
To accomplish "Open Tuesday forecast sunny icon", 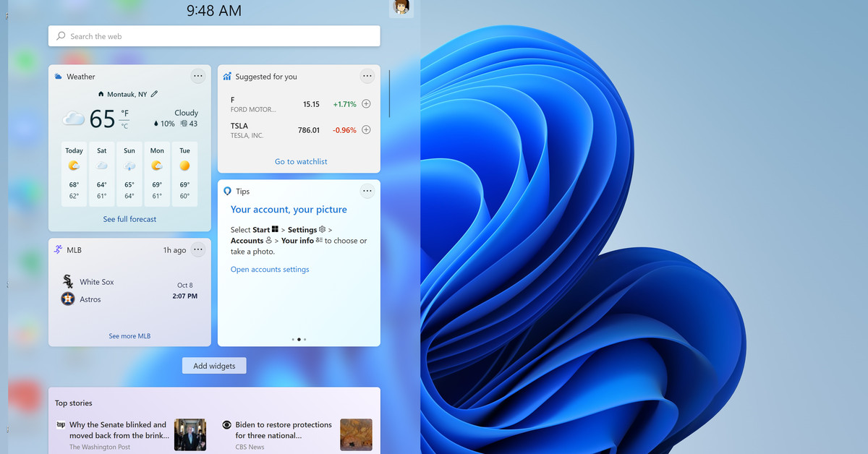I will click(x=184, y=166).
